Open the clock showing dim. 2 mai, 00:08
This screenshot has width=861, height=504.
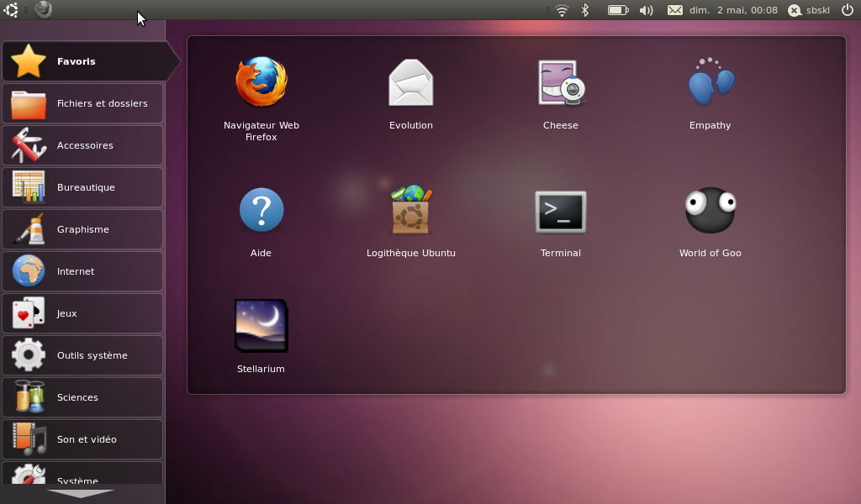pos(733,10)
